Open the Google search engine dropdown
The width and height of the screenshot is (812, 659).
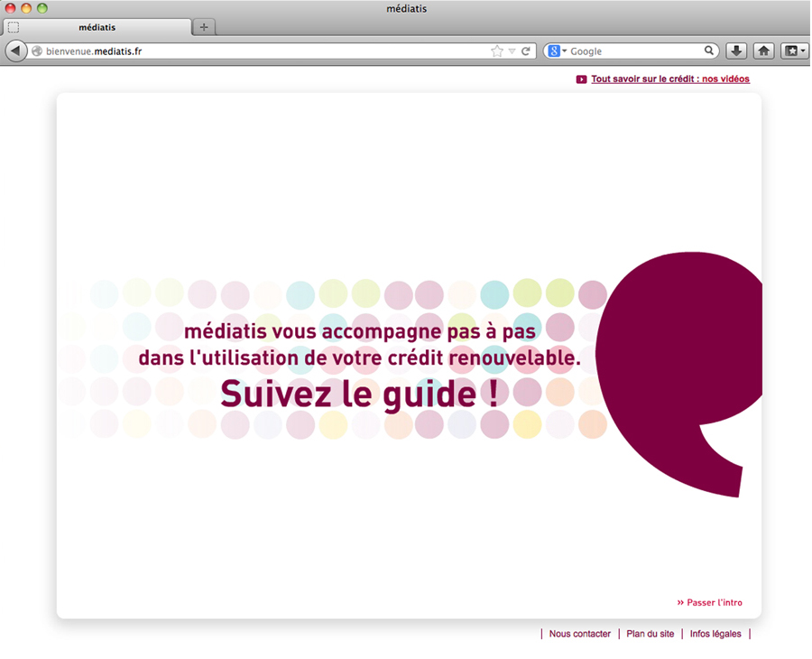[557, 51]
